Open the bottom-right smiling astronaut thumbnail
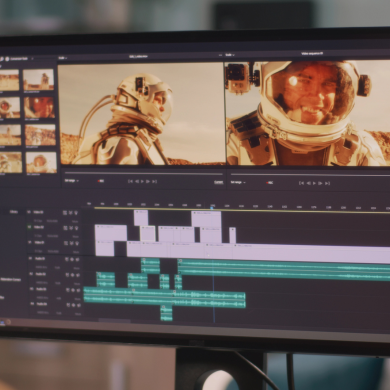Viewport: 390px width, 390px height. pyautogui.click(x=41, y=163)
